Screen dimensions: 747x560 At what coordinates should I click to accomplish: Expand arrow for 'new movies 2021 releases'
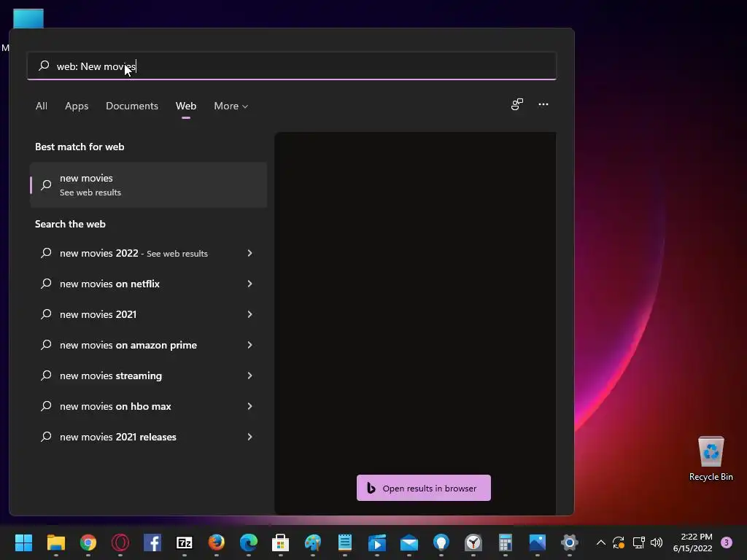point(249,437)
